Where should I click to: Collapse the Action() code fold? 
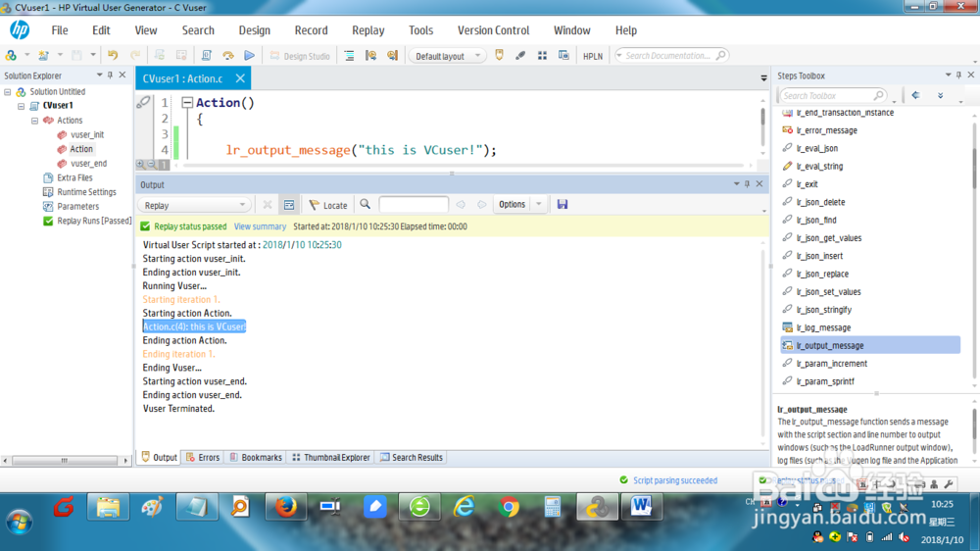coord(187,103)
